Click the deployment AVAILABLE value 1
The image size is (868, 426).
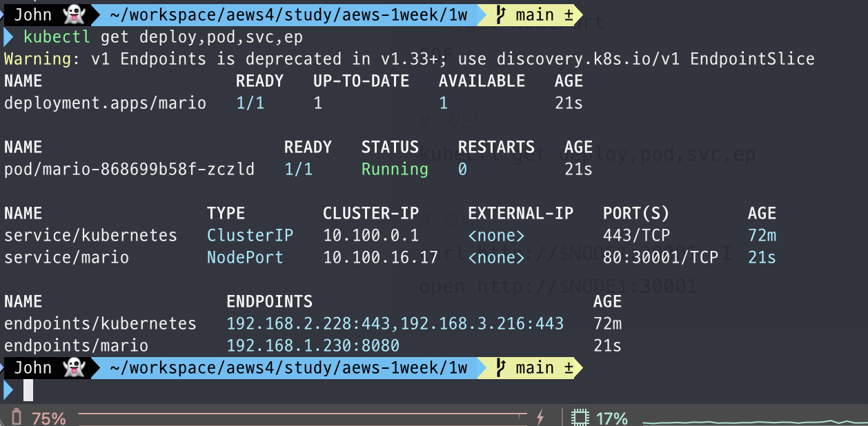[x=444, y=103]
